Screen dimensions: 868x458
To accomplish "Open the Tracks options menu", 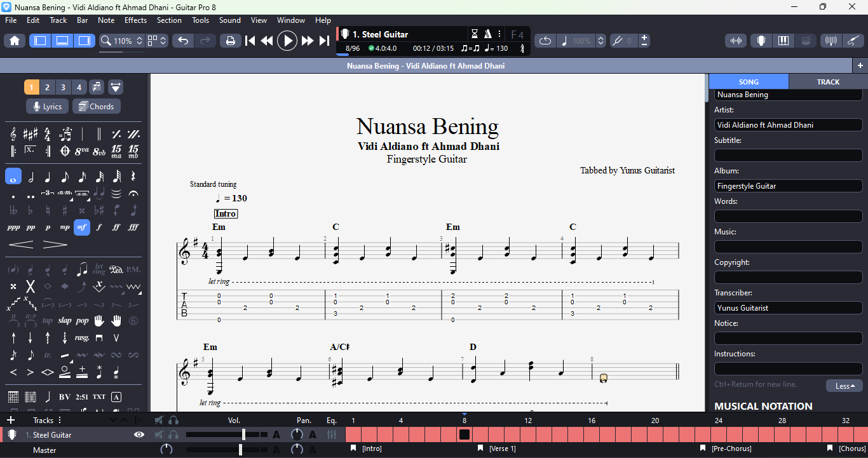I will click(60, 420).
